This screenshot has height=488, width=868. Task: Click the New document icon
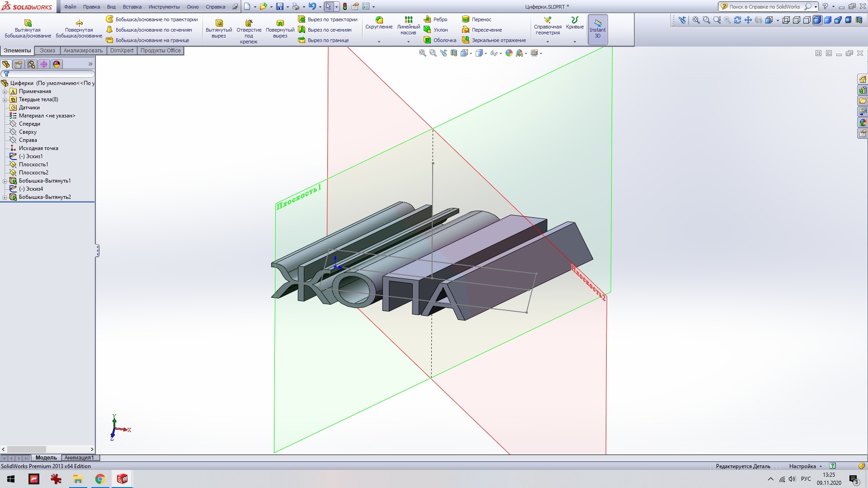coord(247,7)
